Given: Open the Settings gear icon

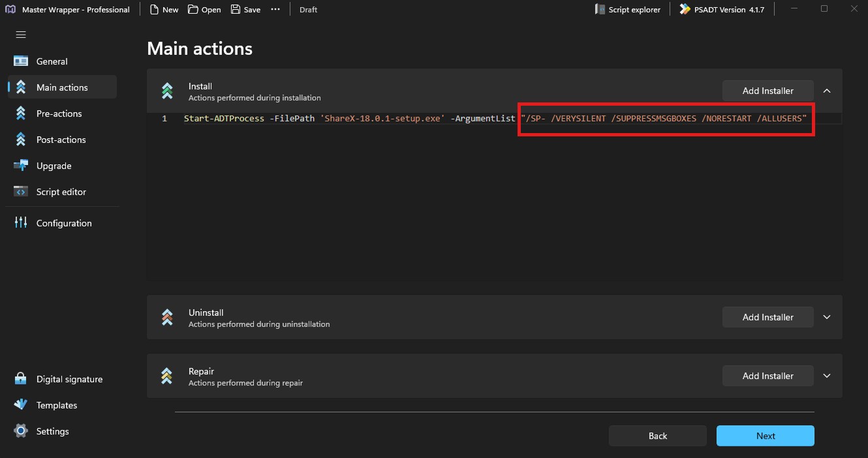Looking at the screenshot, I should tap(21, 431).
